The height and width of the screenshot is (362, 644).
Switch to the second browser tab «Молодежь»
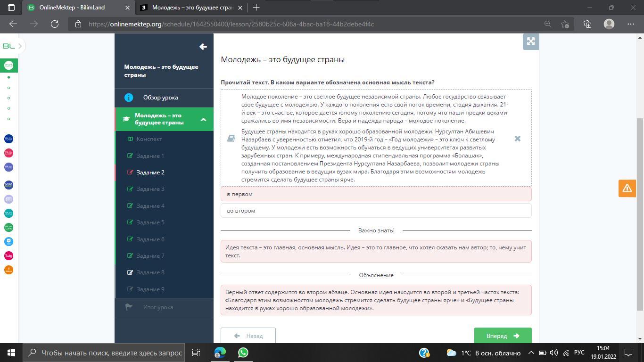pos(192,8)
